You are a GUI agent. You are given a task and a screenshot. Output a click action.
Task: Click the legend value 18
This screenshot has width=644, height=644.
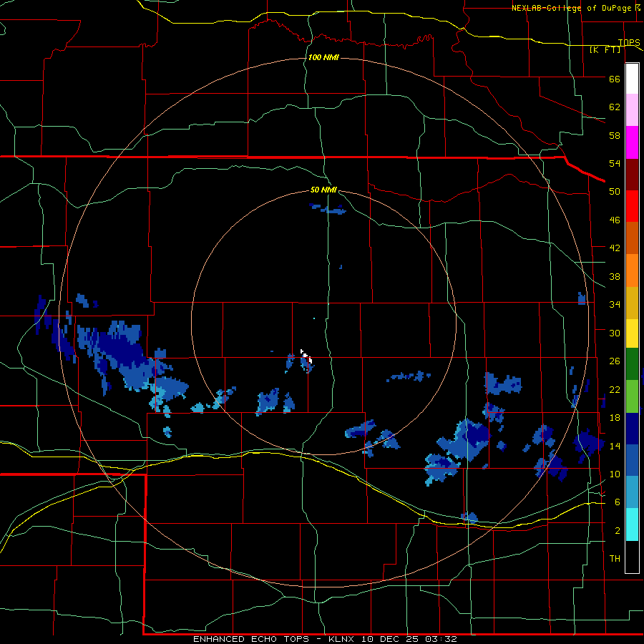(x=615, y=418)
